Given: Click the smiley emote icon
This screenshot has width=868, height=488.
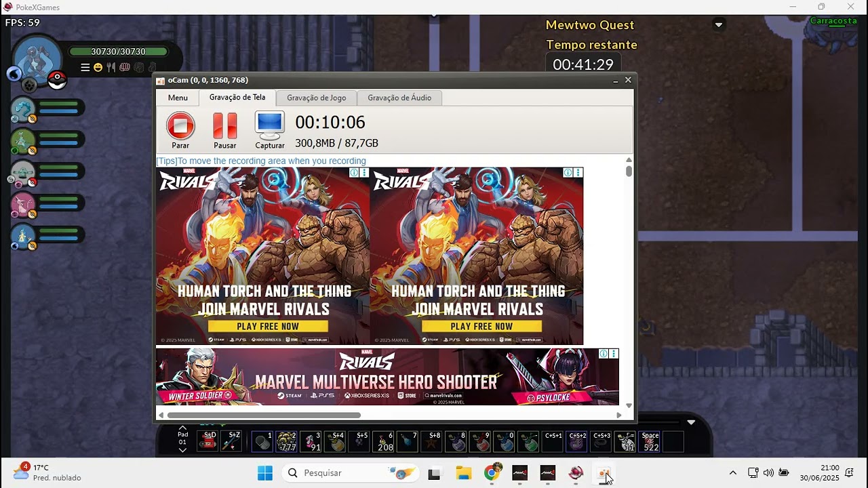Looking at the screenshot, I should coord(98,67).
